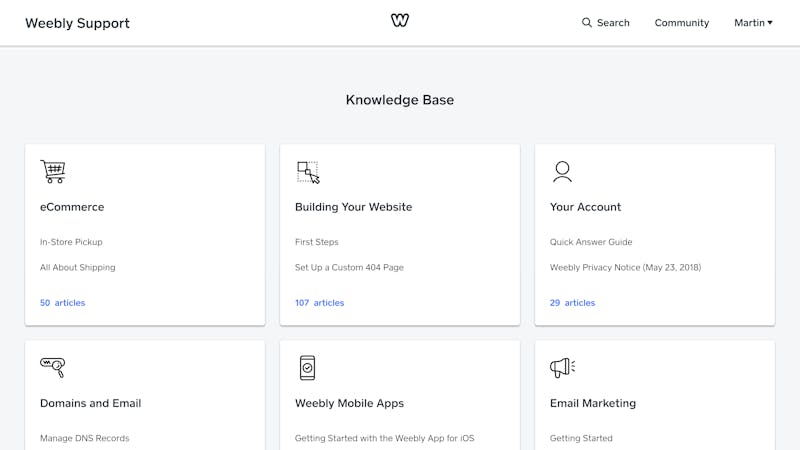The width and height of the screenshot is (800, 450).
Task: Open the Community menu item
Action: pyautogui.click(x=682, y=22)
